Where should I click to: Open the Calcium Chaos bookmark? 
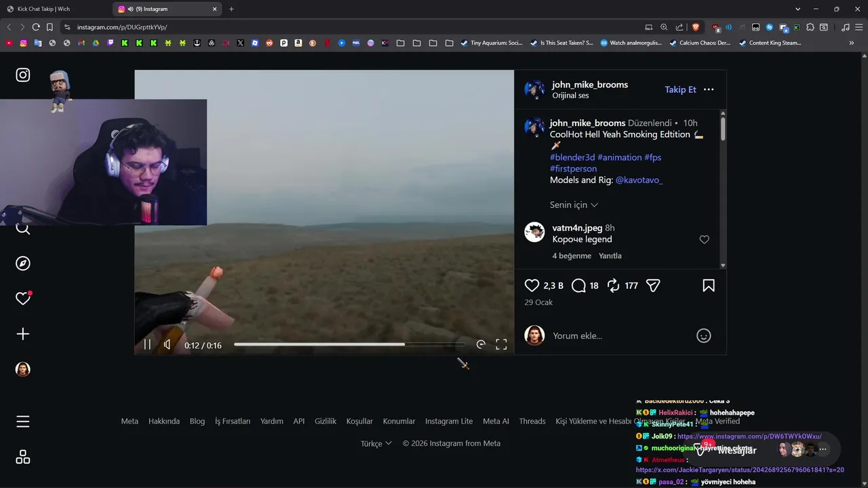point(700,43)
